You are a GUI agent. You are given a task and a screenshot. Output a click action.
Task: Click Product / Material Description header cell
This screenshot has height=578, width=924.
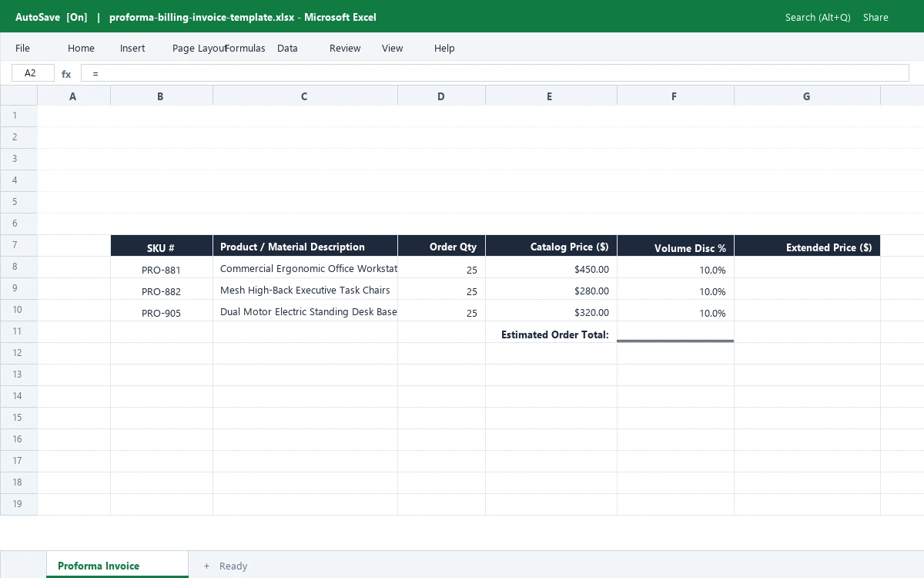click(305, 246)
